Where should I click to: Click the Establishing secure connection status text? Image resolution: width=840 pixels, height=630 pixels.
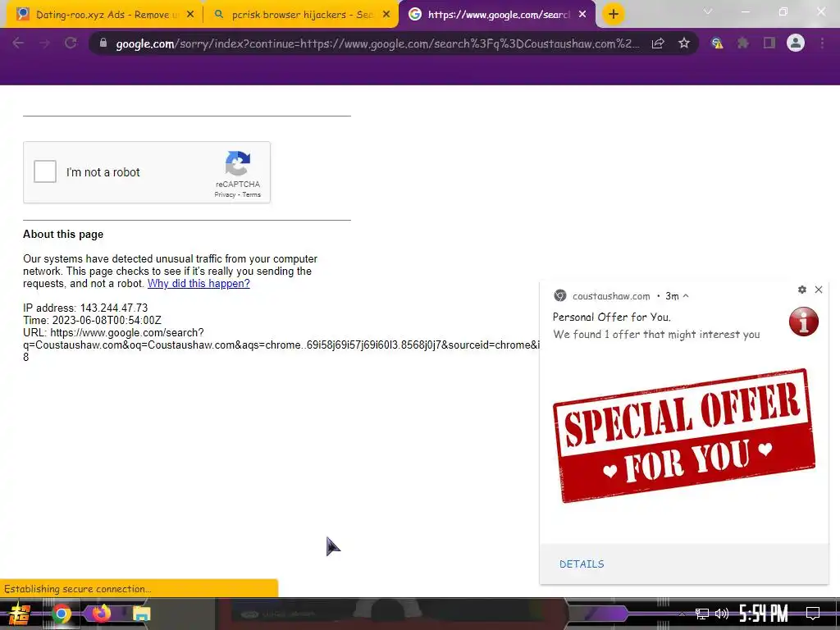[x=78, y=589]
